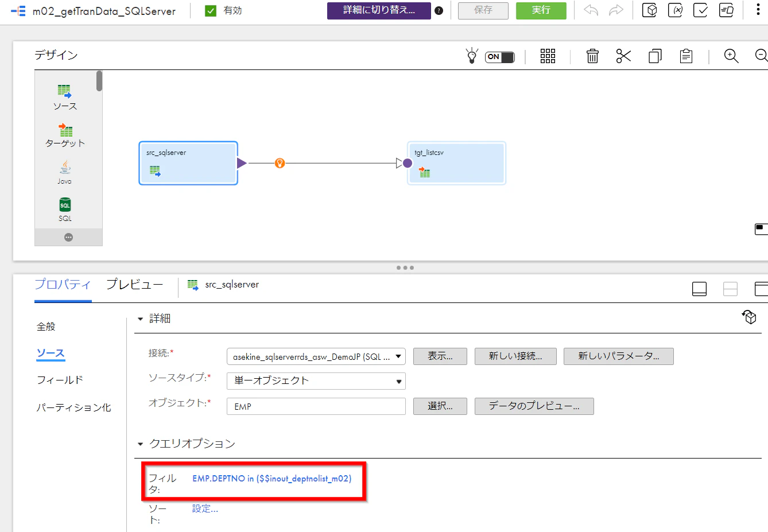Click the 新しいパラメータ button
The image size is (768, 532).
point(618,356)
